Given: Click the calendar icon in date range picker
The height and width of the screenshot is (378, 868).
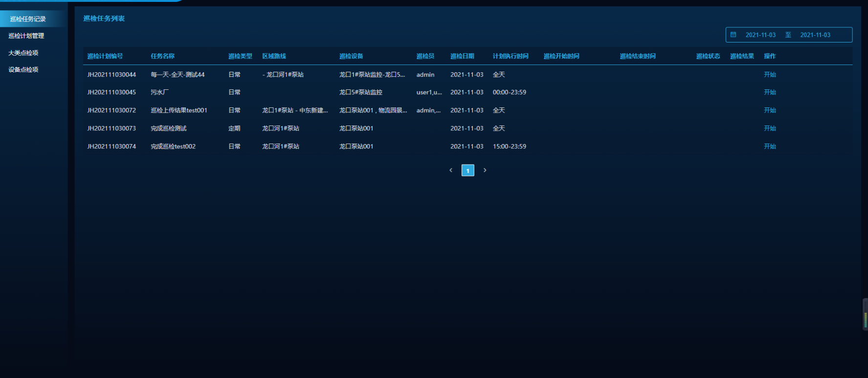Looking at the screenshot, I should pyautogui.click(x=733, y=35).
